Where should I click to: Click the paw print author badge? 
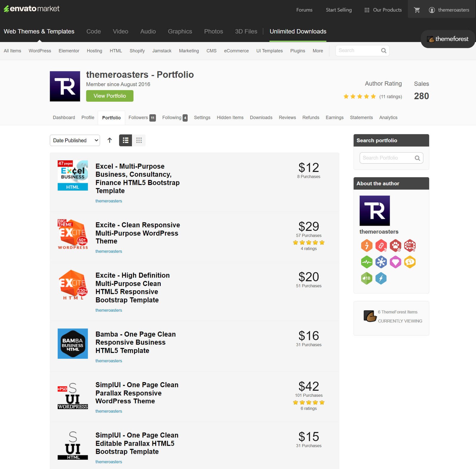(395, 246)
